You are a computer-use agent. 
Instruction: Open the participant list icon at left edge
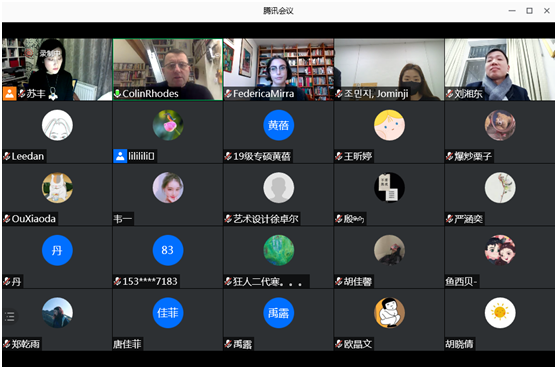[x=10, y=316]
